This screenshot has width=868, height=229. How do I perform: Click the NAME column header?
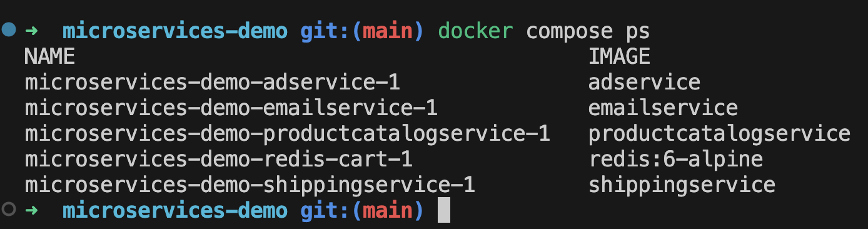49,57
